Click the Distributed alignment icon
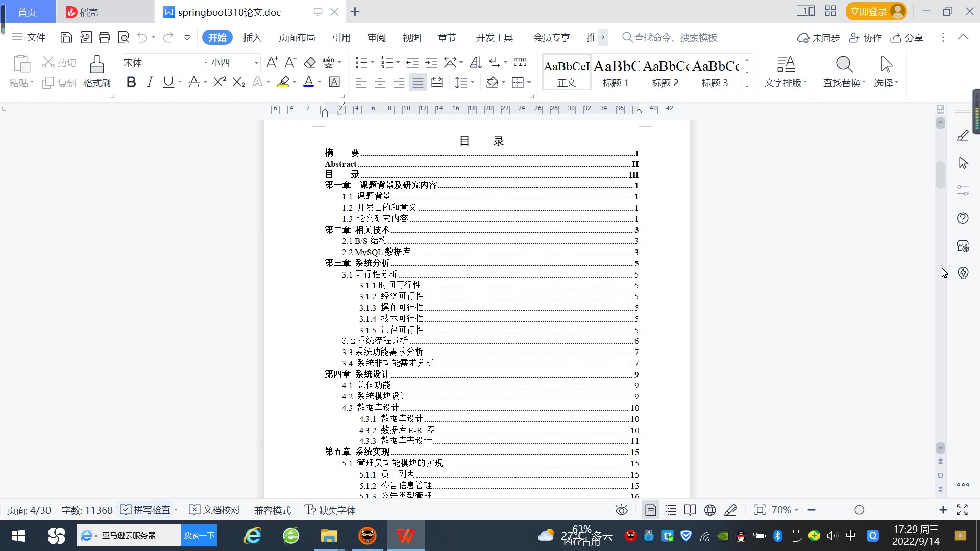The width and height of the screenshot is (980, 551). [x=437, y=82]
